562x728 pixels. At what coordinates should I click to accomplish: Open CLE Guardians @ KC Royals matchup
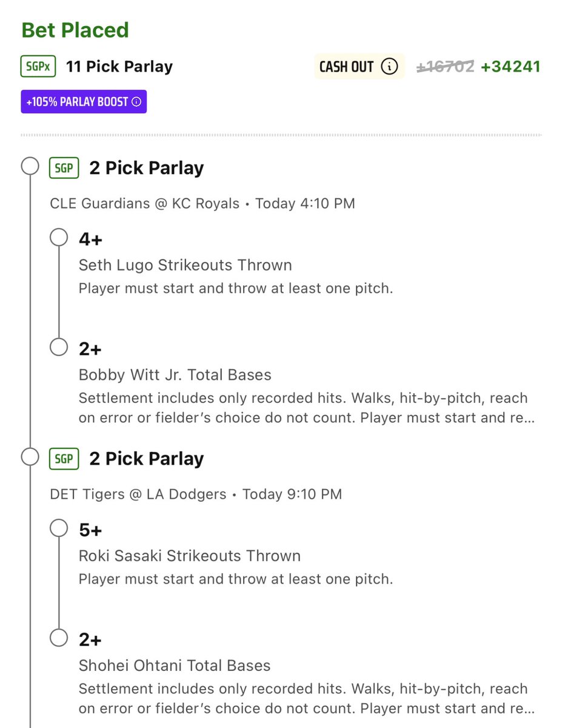coord(145,203)
